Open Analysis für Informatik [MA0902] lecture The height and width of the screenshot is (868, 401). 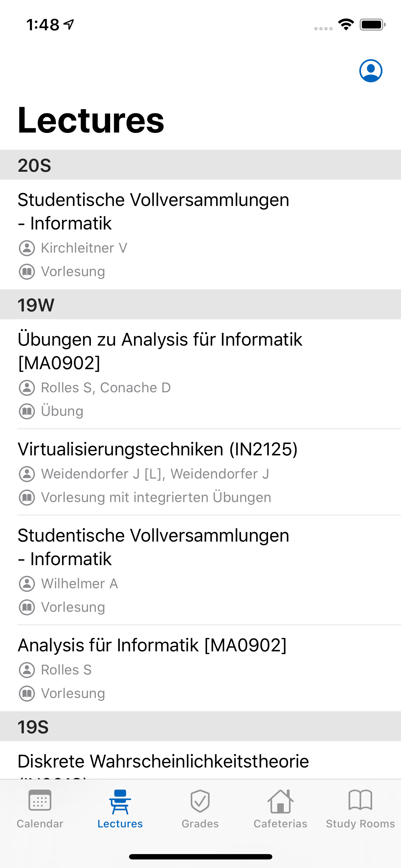pyautogui.click(x=152, y=645)
